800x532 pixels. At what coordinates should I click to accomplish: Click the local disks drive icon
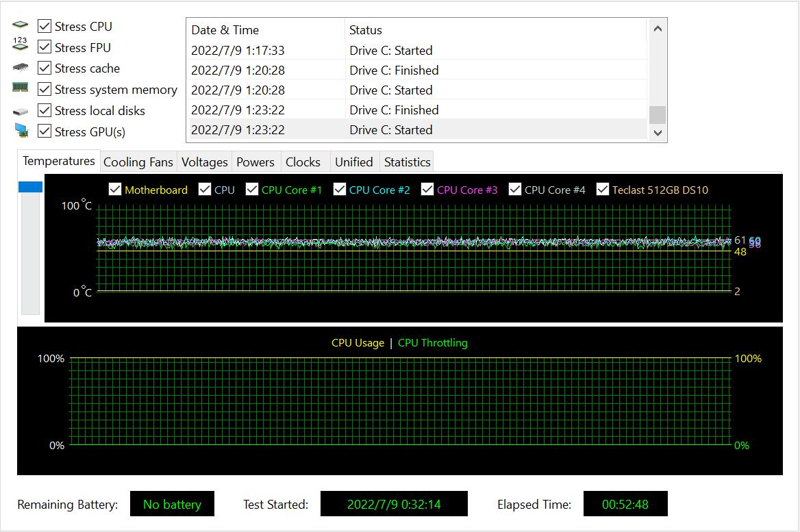point(20,111)
